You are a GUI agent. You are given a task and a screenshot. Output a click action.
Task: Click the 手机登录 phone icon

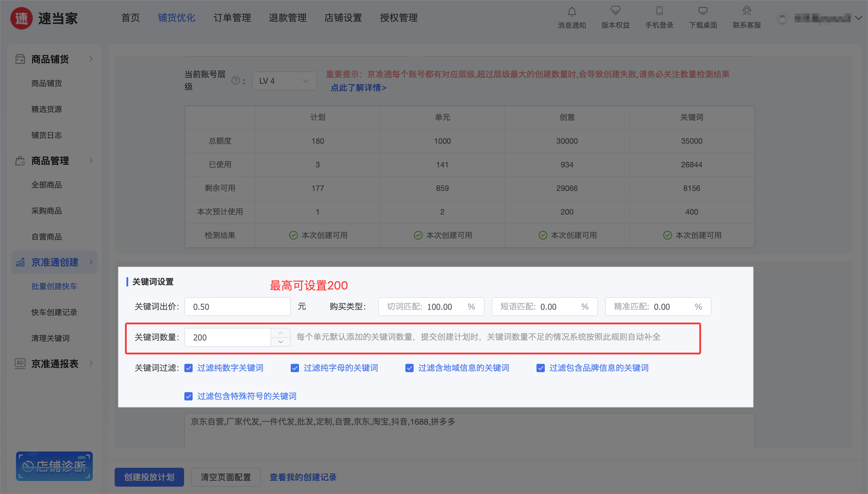659,11
